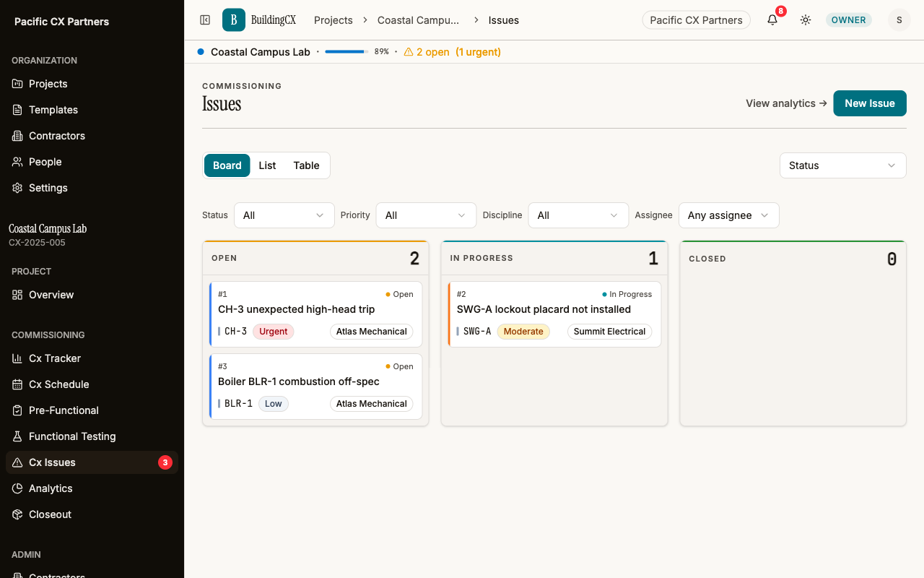Click the SWG-A equipment code
Image resolution: width=924 pixels, height=578 pixels.
[x=477, y=332]
